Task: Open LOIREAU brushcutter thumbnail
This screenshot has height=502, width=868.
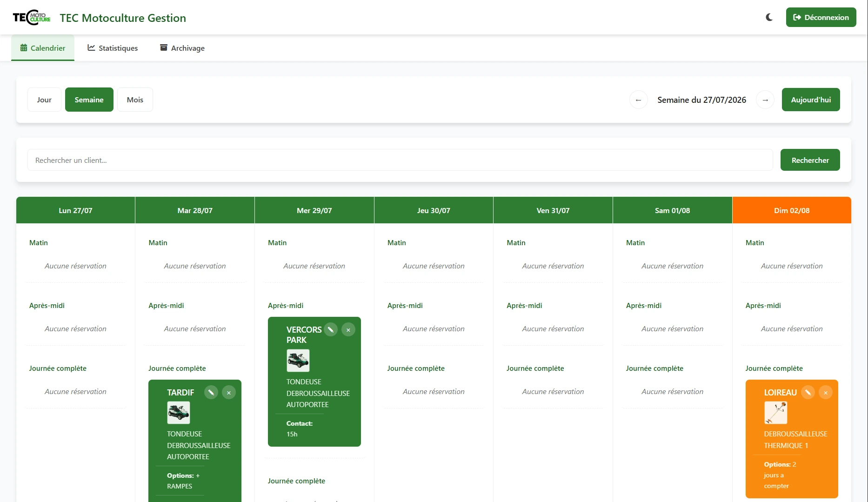Action: click(x=776, y=413)
